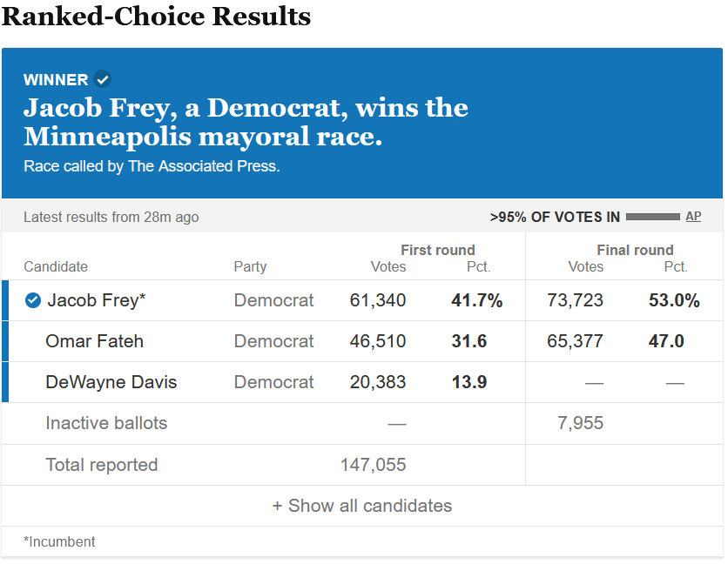Click the First round column heading

(x=437, y=250)
